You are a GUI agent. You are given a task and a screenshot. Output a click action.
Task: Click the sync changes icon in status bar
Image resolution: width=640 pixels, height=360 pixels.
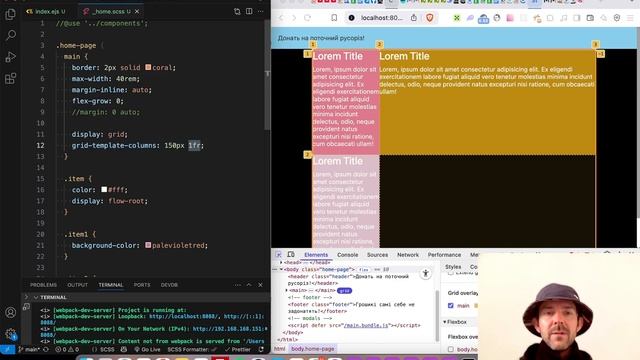46,350
